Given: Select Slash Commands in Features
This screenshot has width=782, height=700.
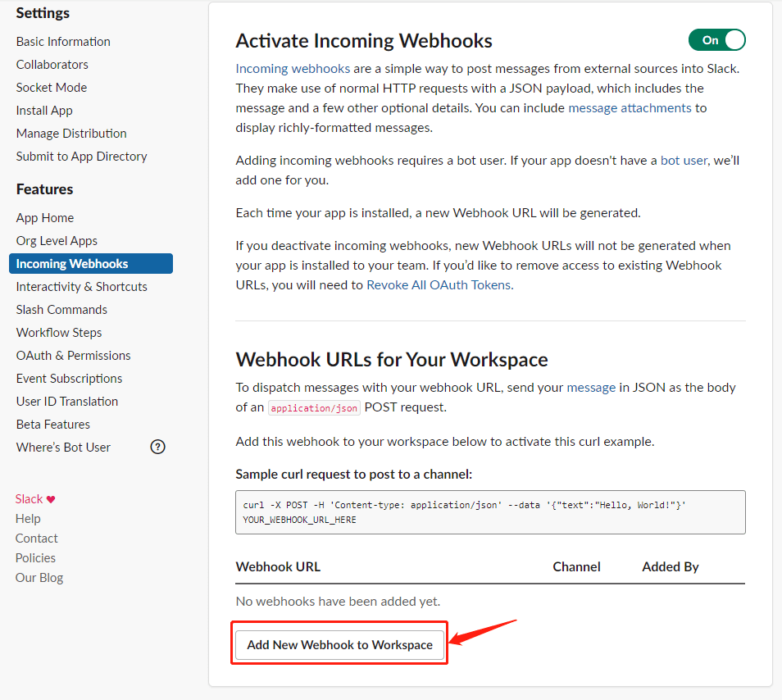Looking at the screenshot, I should [x=61, y=310].
